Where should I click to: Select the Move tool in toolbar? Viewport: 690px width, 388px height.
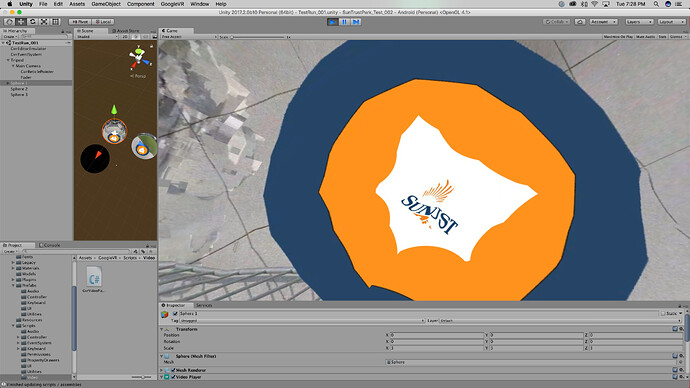(x=21, y=22)
